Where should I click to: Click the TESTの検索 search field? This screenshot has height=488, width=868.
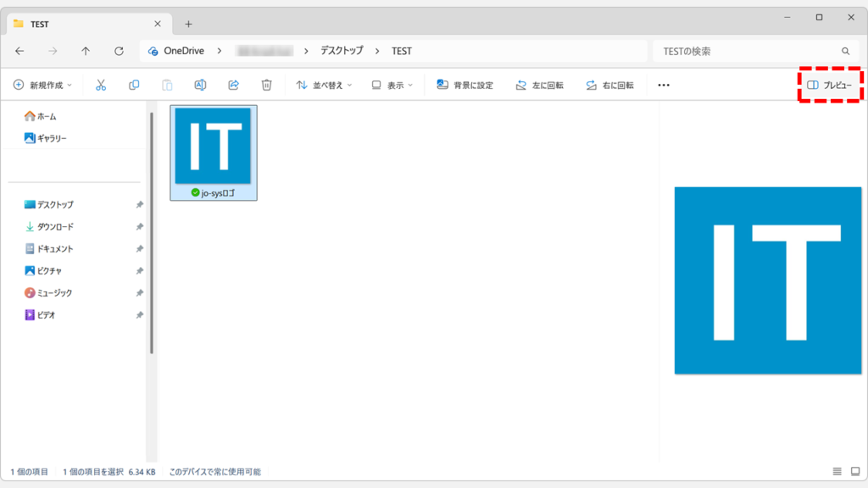click(746, 51)
